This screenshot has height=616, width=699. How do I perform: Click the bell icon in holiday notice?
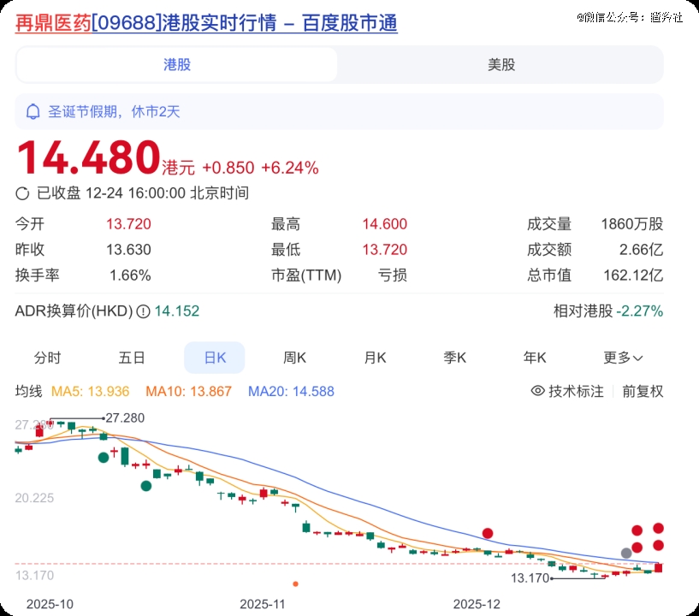33,111
